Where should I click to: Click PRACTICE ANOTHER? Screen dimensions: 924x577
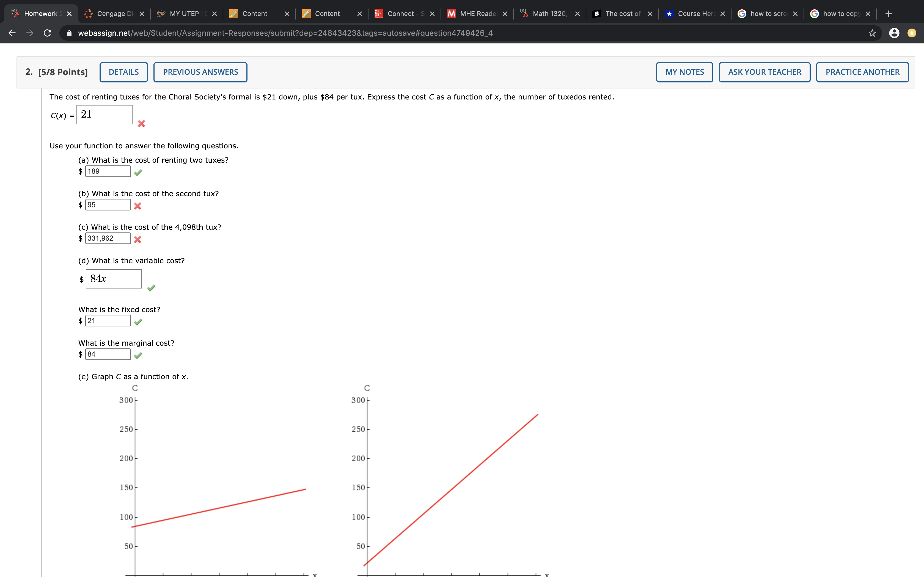click(862, 72)
